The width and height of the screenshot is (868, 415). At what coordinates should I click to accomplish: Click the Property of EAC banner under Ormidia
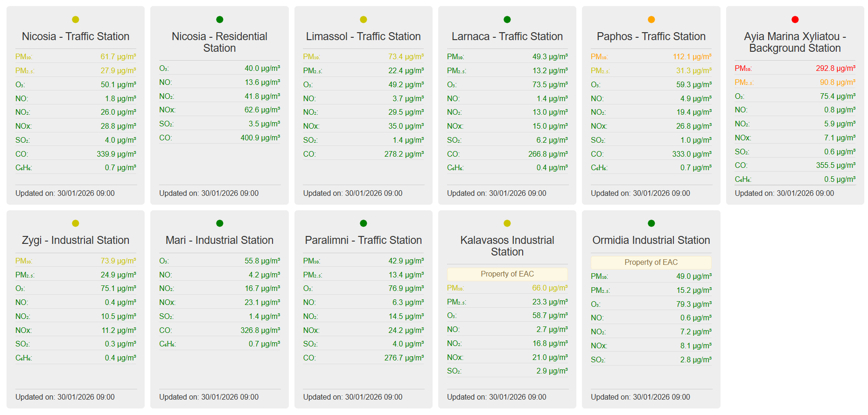(x=651, y=263)
